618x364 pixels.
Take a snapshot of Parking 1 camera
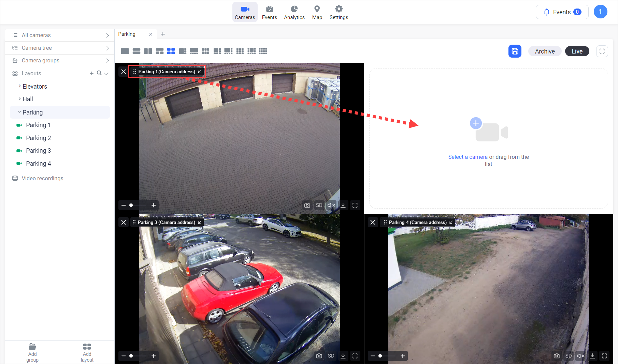[307, 205]
